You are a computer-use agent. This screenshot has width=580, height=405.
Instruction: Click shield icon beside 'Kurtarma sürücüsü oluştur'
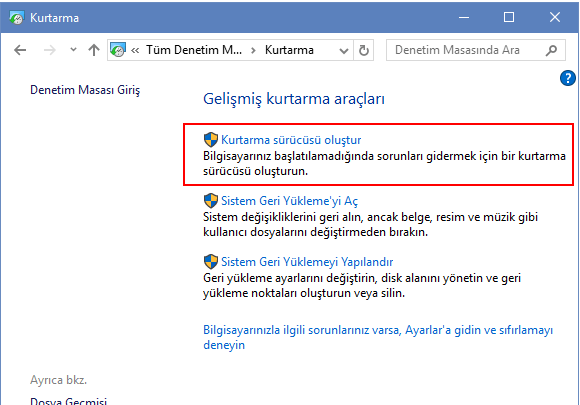(x=211, y=140)
